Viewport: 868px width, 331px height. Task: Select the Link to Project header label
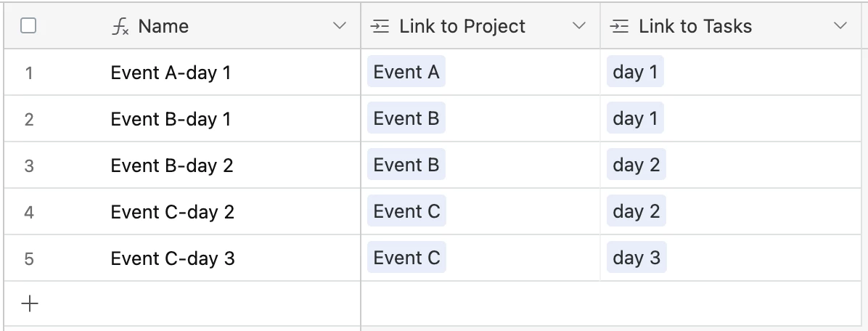click(x=462, y=26)
